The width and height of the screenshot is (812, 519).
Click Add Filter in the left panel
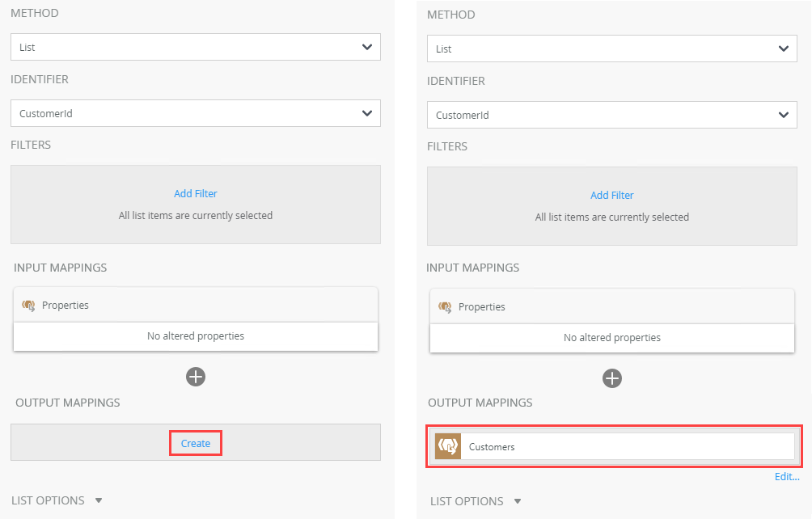click(x=196, y=193)
